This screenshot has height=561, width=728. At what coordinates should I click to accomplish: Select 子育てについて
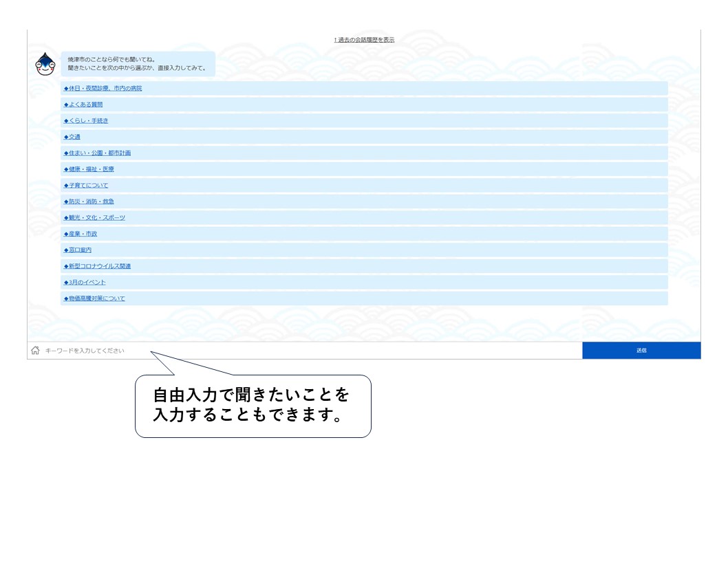(x=87, y=185)
